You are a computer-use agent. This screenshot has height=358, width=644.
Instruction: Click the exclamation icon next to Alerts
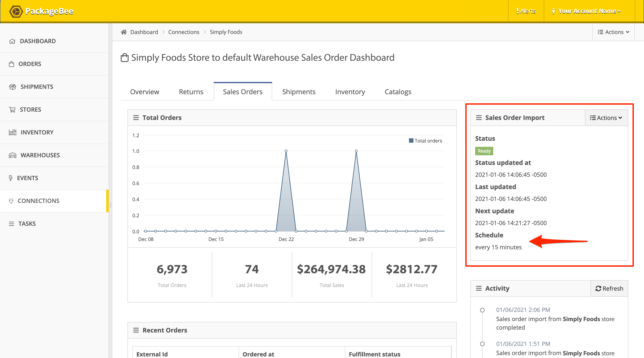pyautogui.click(x=517, y=11)
